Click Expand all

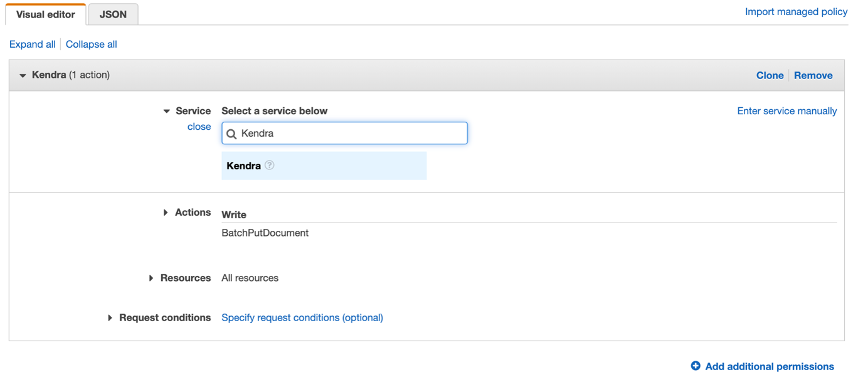click(33, 45)
